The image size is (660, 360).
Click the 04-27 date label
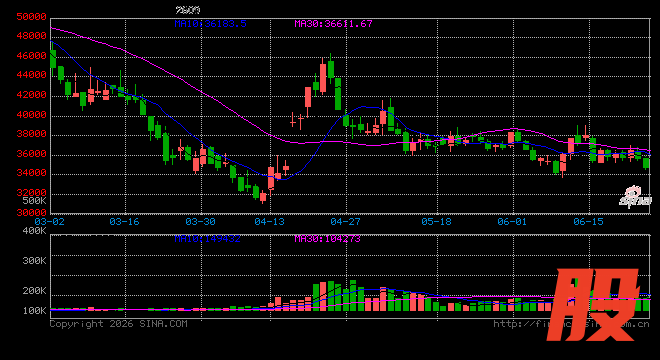point(346,221)
